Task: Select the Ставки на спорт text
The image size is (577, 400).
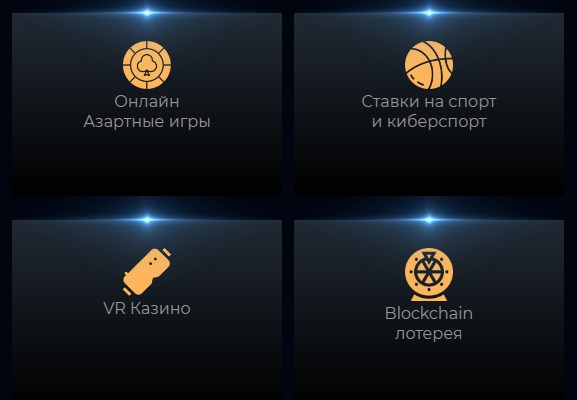Action: click(429, 102)
